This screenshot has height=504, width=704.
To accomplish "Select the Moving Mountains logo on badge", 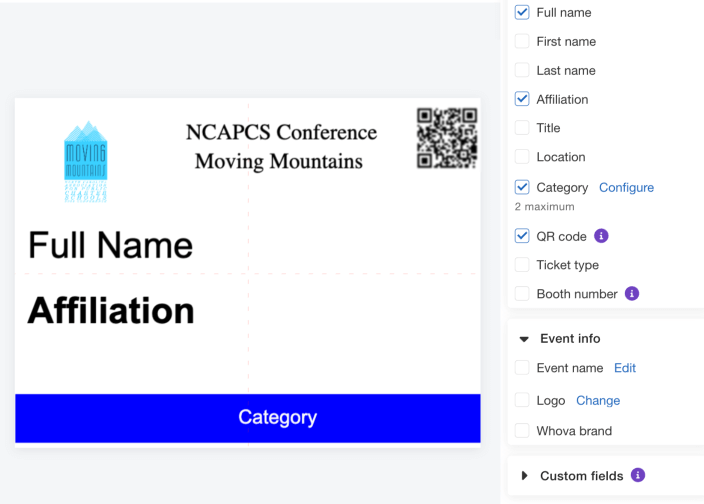I will [x=86, y=162].
